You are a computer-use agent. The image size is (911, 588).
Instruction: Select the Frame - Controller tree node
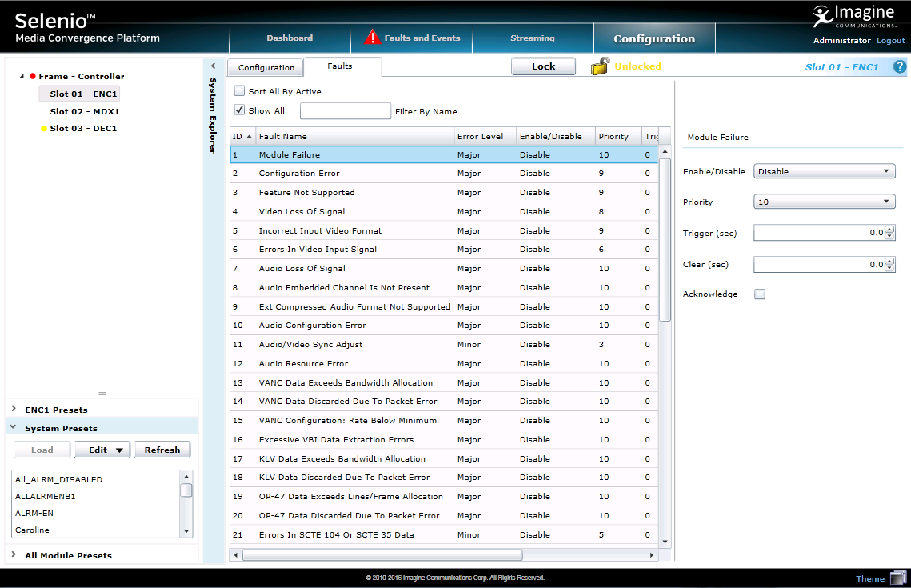82,76
